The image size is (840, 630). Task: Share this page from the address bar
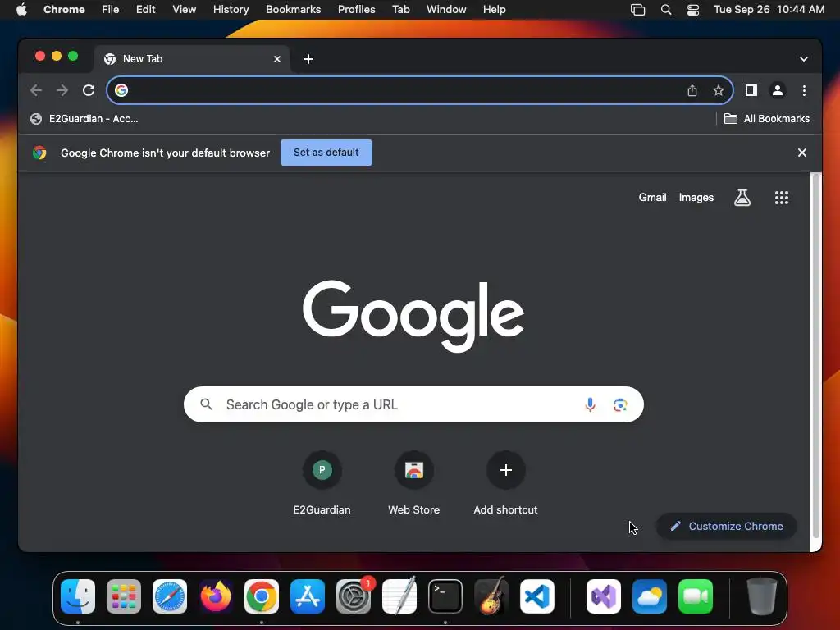(692, 90)
